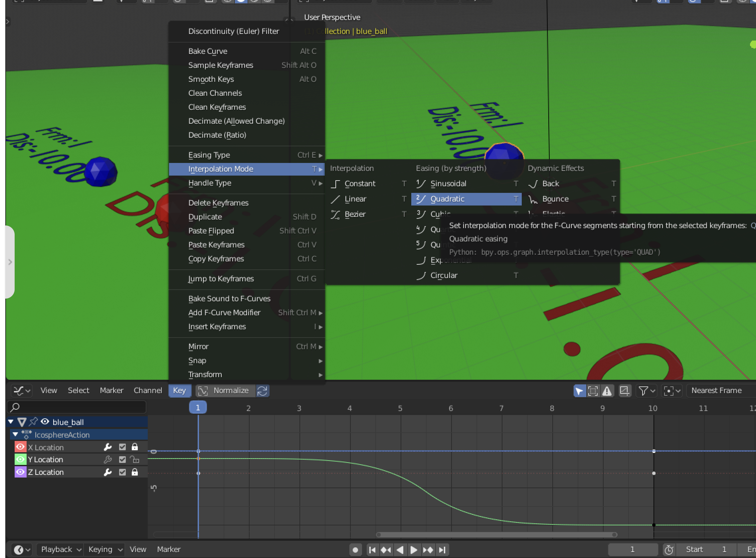Select Constant interpolation
The height and width of the screenshot is (558, 756).
[368, 184]
